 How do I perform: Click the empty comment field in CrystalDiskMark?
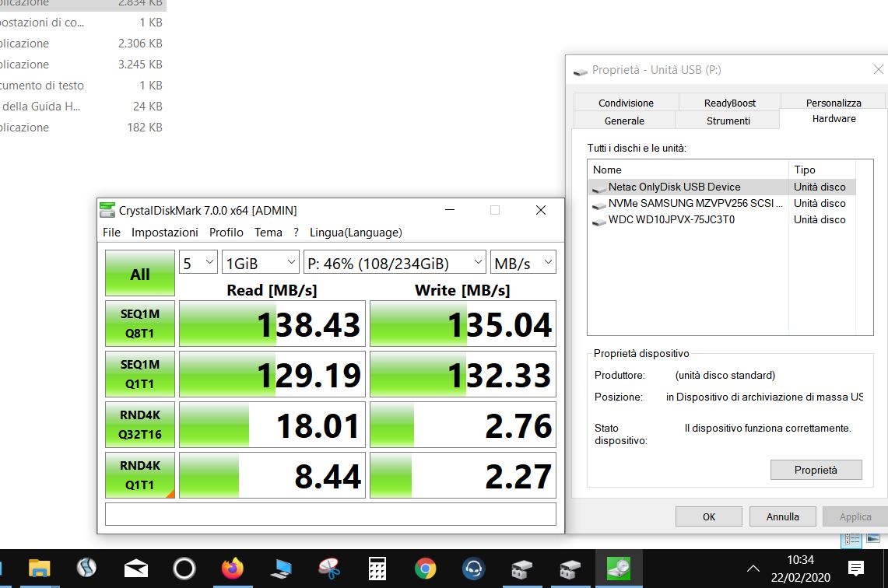click(x=331, y=514)
